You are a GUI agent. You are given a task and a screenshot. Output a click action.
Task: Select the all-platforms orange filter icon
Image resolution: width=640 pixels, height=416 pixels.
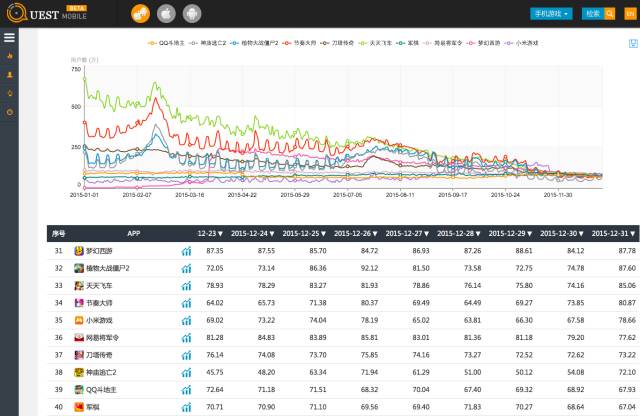click(140, 14)
